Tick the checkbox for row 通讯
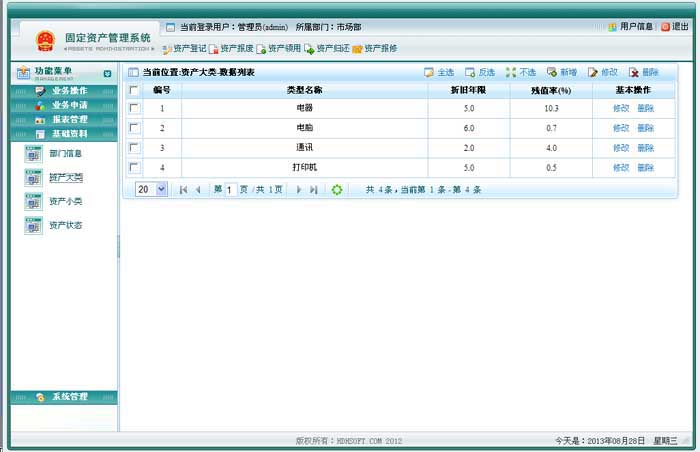Screen dimensions: 700x452 134,148
